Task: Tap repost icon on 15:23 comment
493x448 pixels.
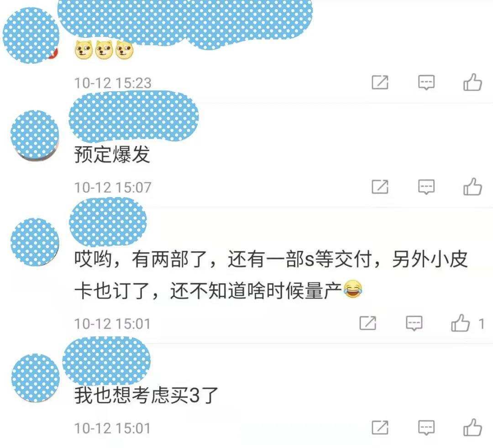Action: [x=380, y=82]
